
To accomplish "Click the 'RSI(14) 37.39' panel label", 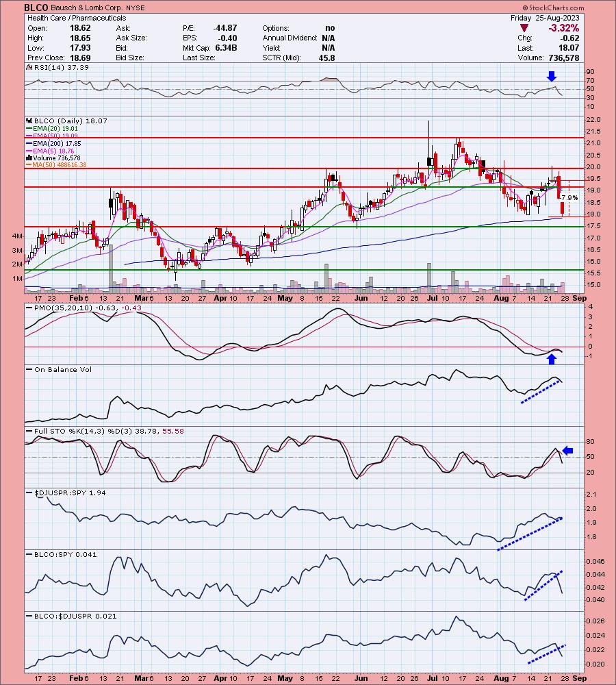I will pyautogui.click(x=61, y=67).
